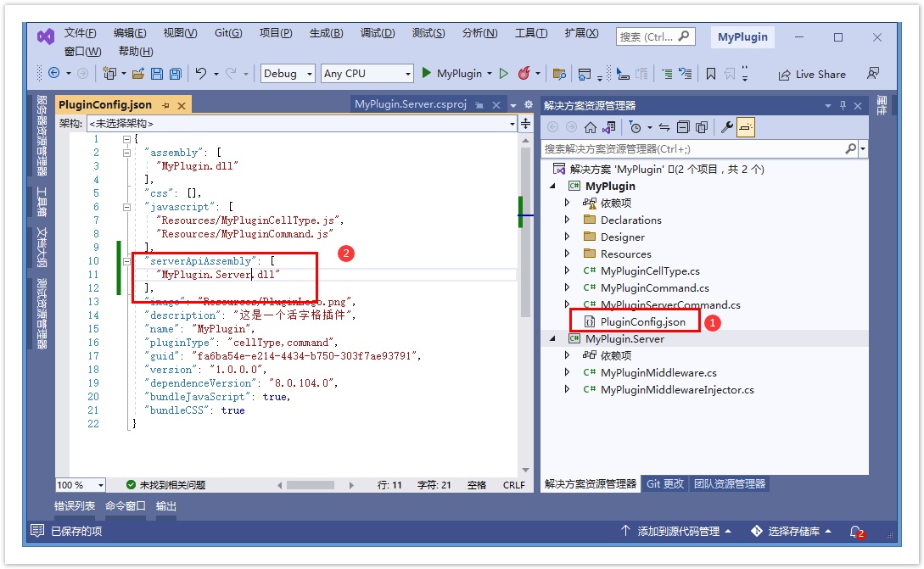Image resolution: width=924 pixels, height=569 pixels.
Task: Expand the Resources folder in MyPlugin
Action: click(x=568, y=254)
